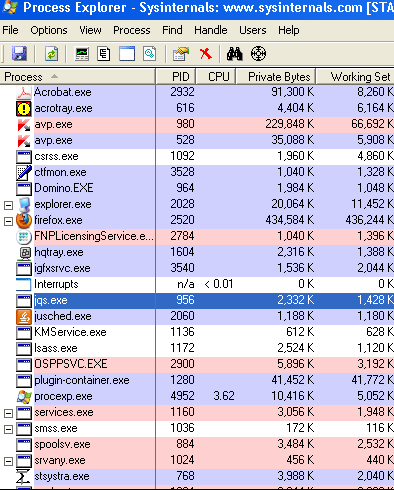
Task: Select the KMService.exe process
Action: coord(70,332)
